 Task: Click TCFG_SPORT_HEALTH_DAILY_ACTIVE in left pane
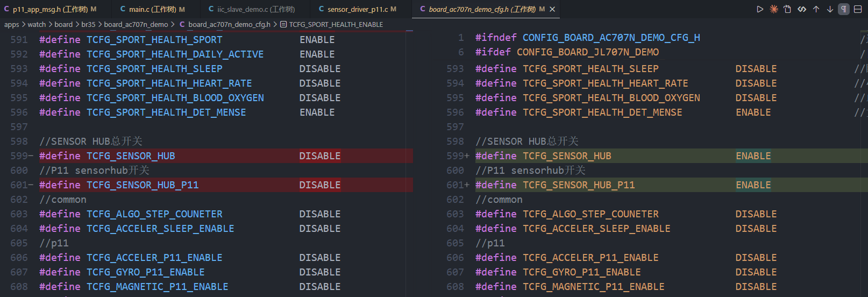click(x=175, y=54)
